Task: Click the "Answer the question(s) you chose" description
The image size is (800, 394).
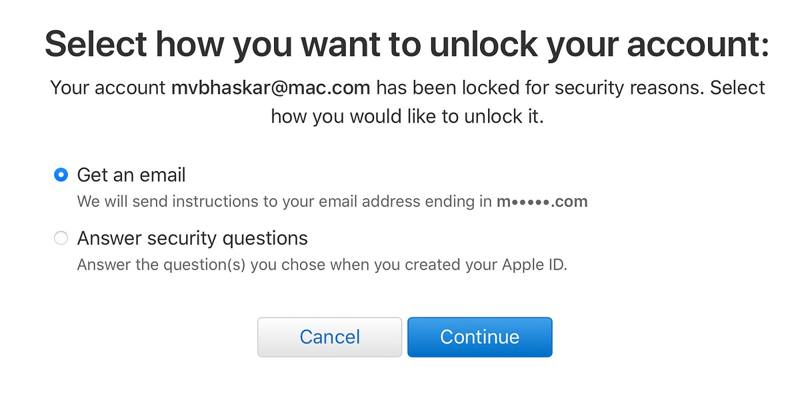Action: [322, 265]
